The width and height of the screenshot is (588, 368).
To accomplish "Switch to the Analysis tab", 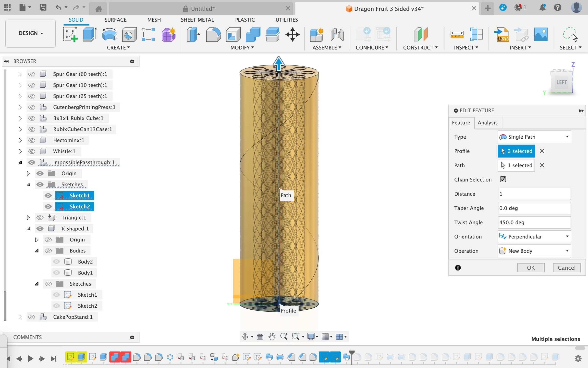I will point(487,123).
